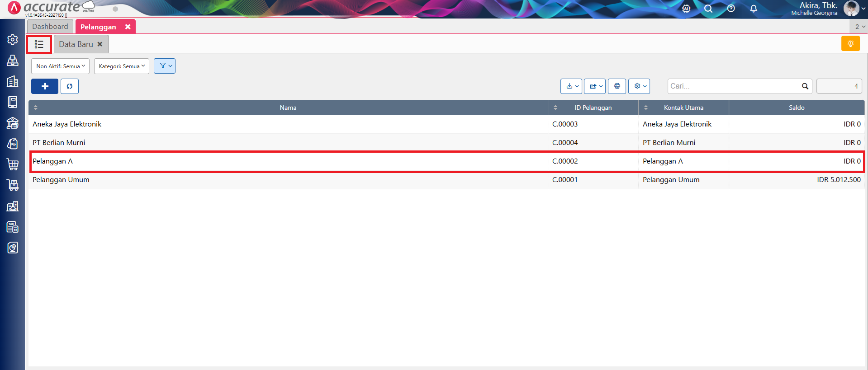Screen dimensions: 868x370
Task: Refresh the customer list
Action: pos(70,86)
